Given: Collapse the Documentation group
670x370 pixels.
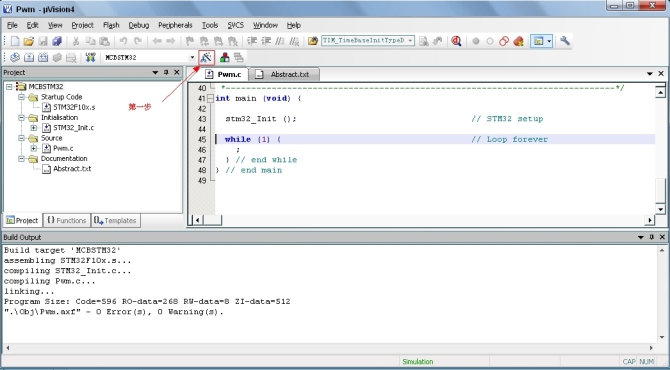Looking at the screenshot, I should (21, 159).
